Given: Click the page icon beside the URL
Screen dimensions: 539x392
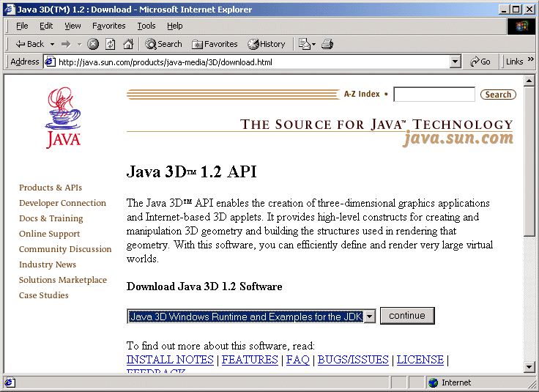Looking at the screenshot, I should point(51,62).
